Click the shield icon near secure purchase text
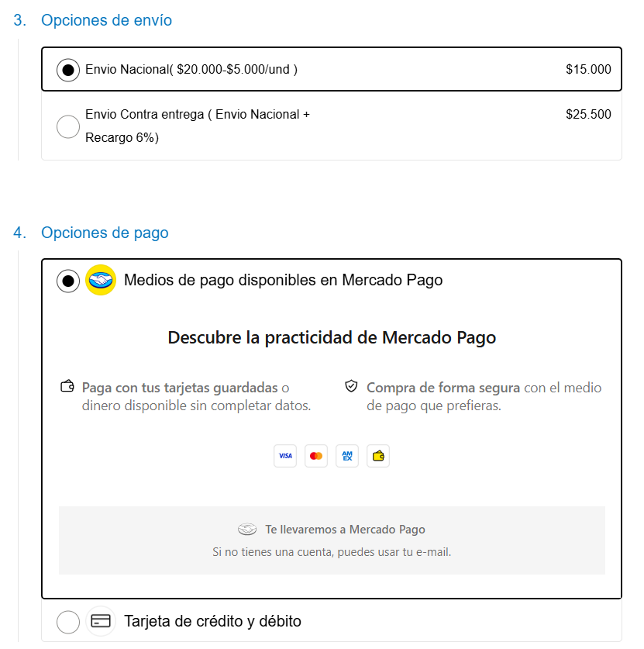644x649 pixels. coord(351,387)
